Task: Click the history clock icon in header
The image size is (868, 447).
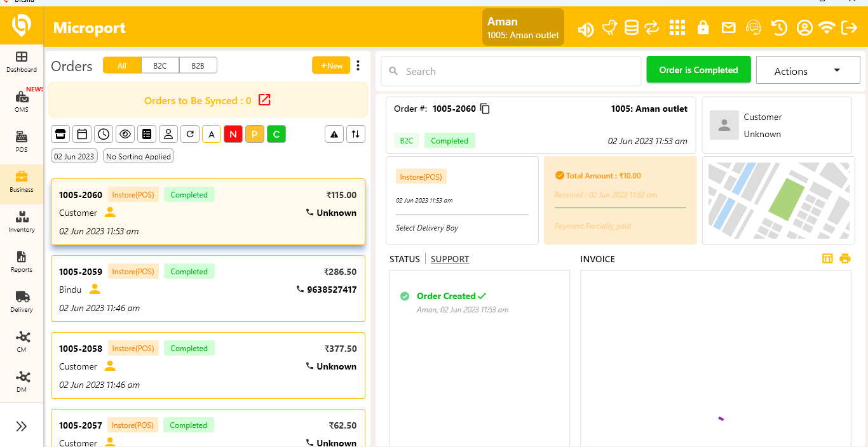Action: (x=779, y=27)
